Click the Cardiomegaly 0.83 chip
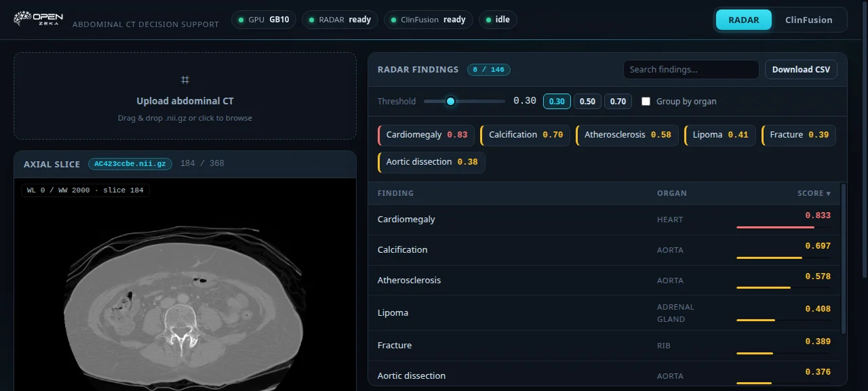868x391 pixels. point(427,135)
